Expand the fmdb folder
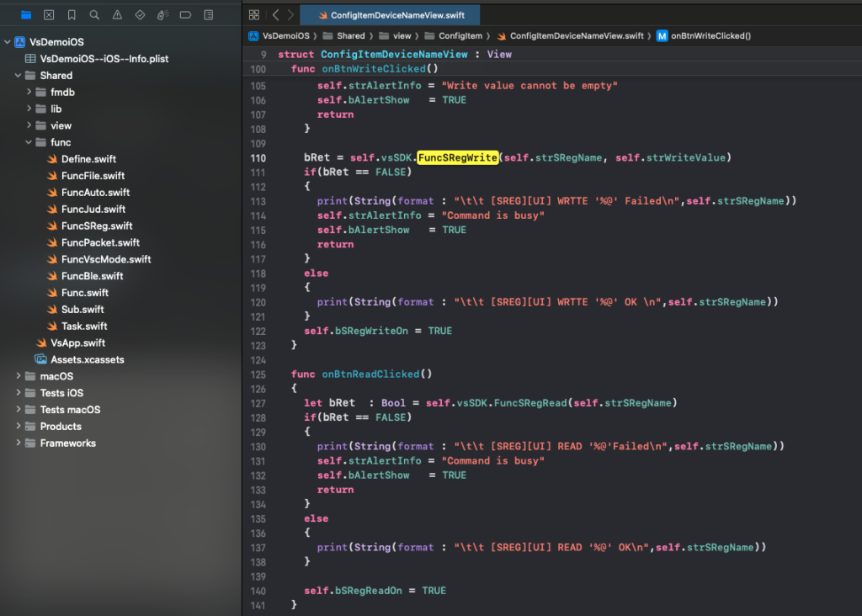Viewport: 862px width, 616px height. 29,92
